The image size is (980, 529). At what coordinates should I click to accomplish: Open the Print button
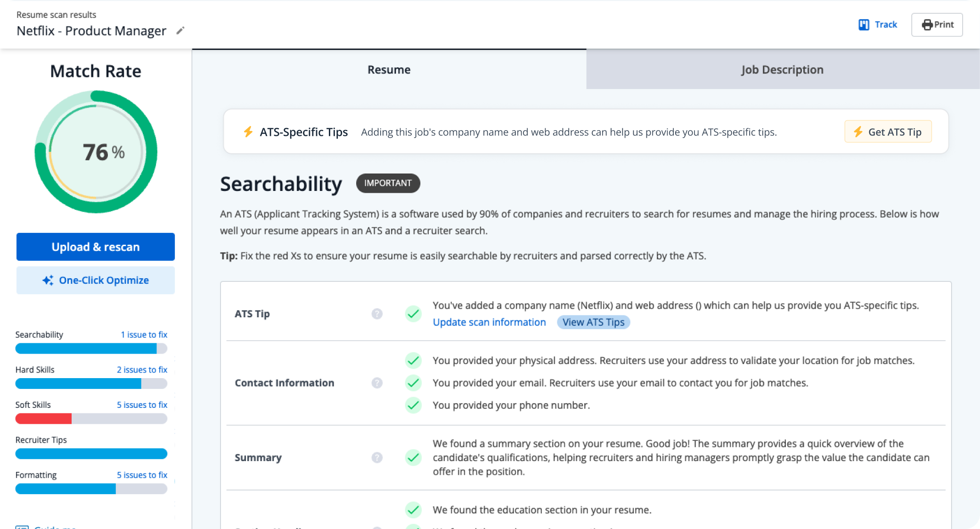937,25
